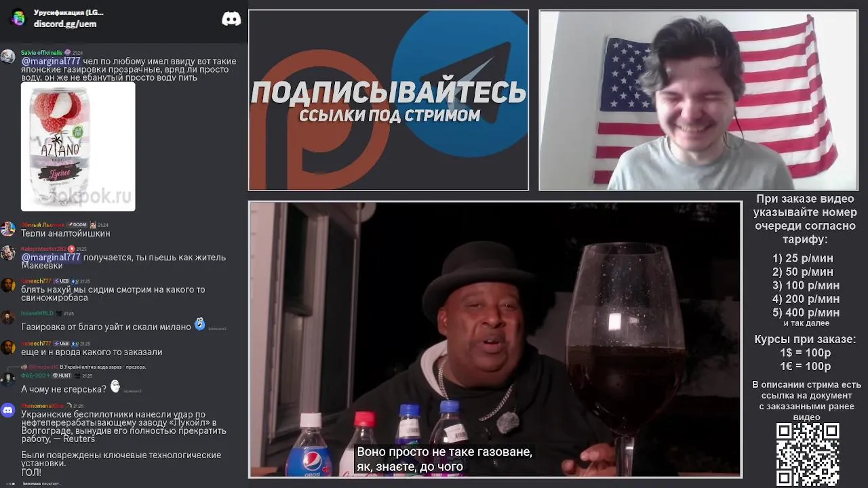This screenshot has width=868, height=488.
Task: Click blue emoji after 'скали милано'
Action: coord(199,324)
